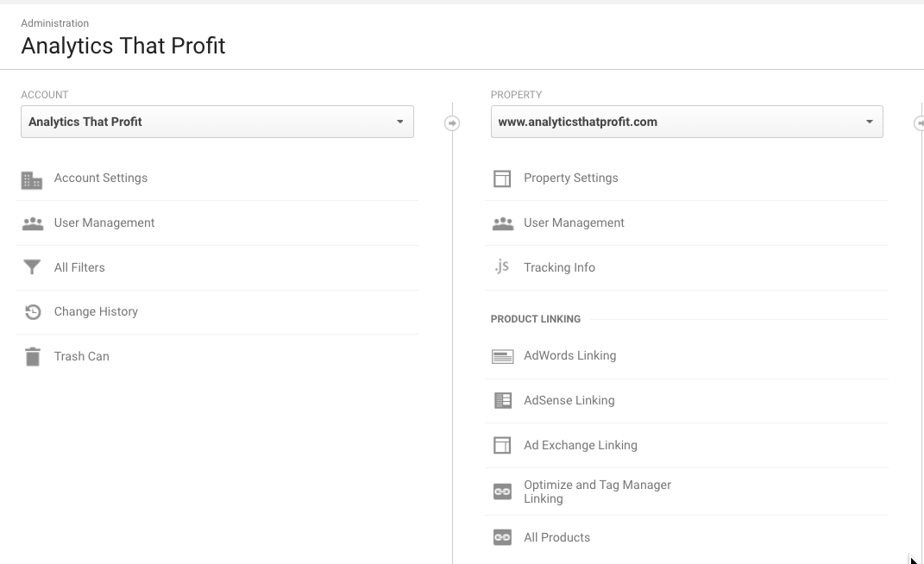Go to All Filters
The image size is (924, 564).
[x=79, y=267]
